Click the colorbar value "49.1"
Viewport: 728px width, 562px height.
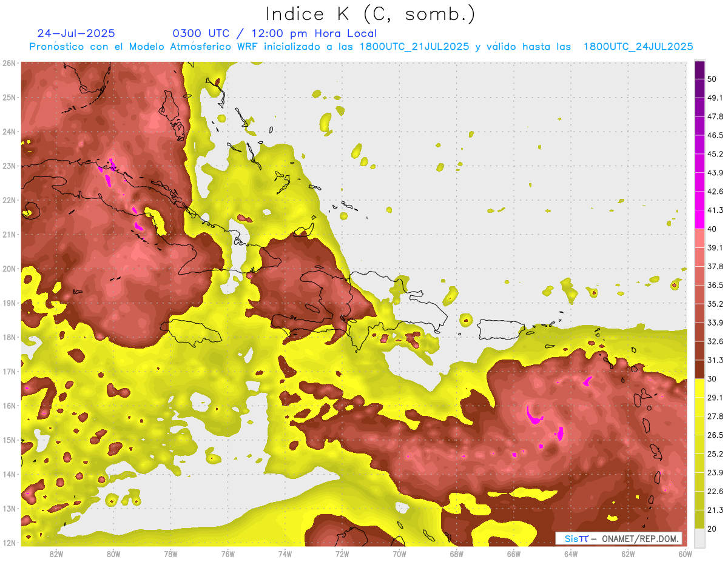(x=715, y=98)
